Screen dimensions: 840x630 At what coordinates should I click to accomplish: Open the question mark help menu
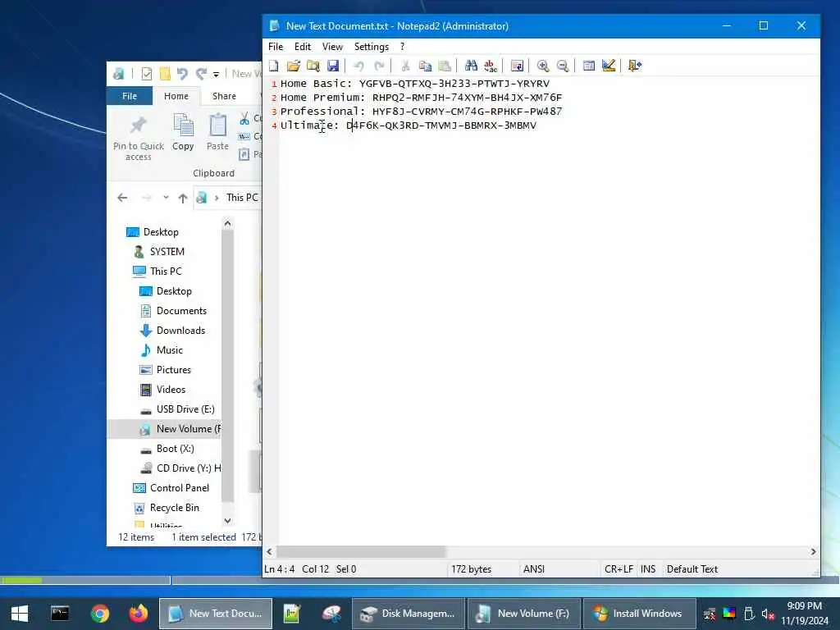point(402,47)
